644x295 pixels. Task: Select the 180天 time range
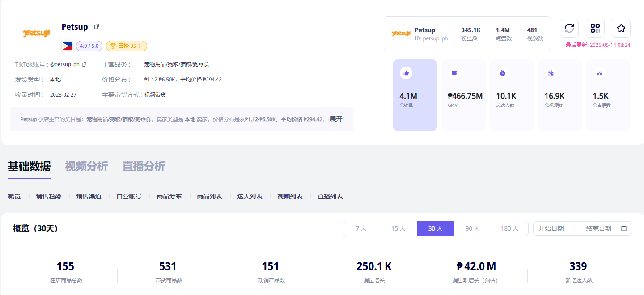(510, 228)
